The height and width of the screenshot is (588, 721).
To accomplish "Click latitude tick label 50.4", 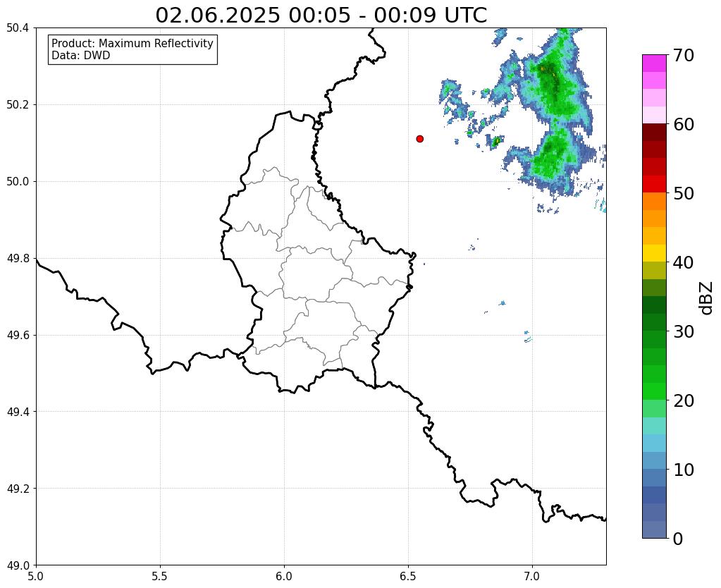I will pyautogui.click(x=18, y=28).
